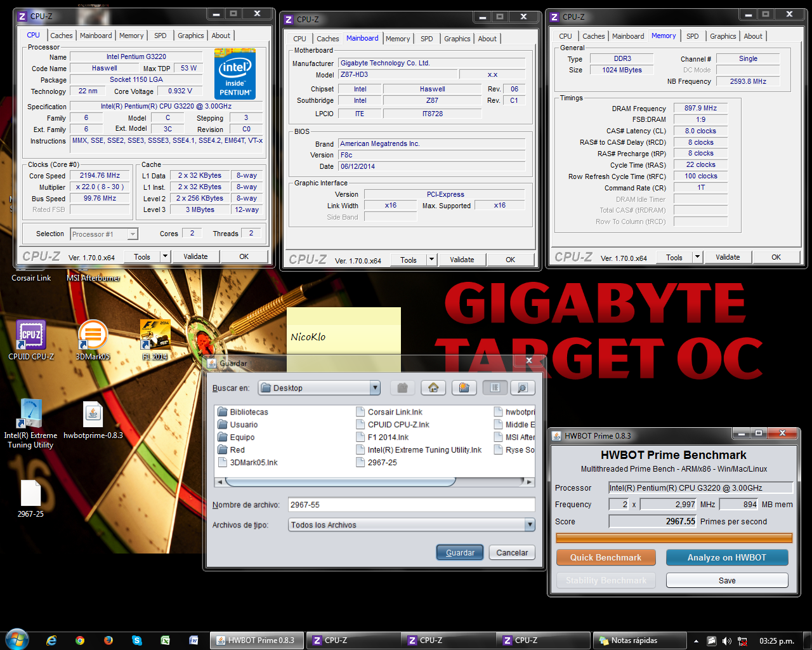Select Bibliotecas folder in file list
The width and height of the screenshot is (812, 650).
coord(242,412)
